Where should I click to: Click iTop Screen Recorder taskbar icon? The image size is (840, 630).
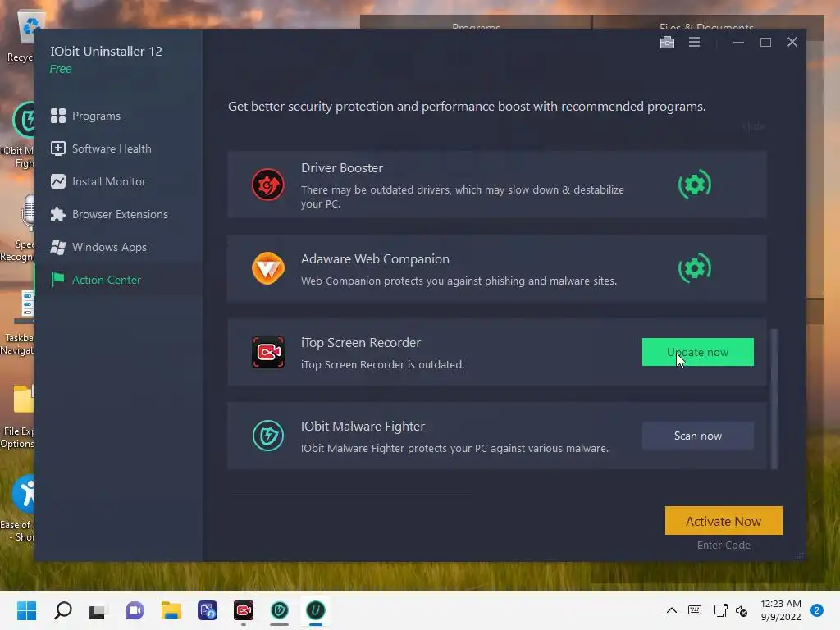pos(243,610)
